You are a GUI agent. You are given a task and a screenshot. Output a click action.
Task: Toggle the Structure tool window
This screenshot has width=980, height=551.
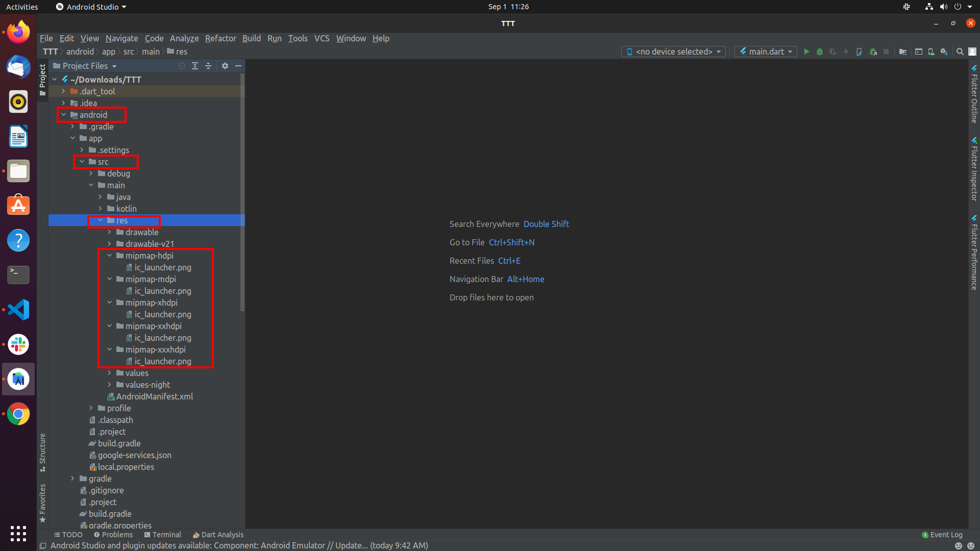pos(42,452)
